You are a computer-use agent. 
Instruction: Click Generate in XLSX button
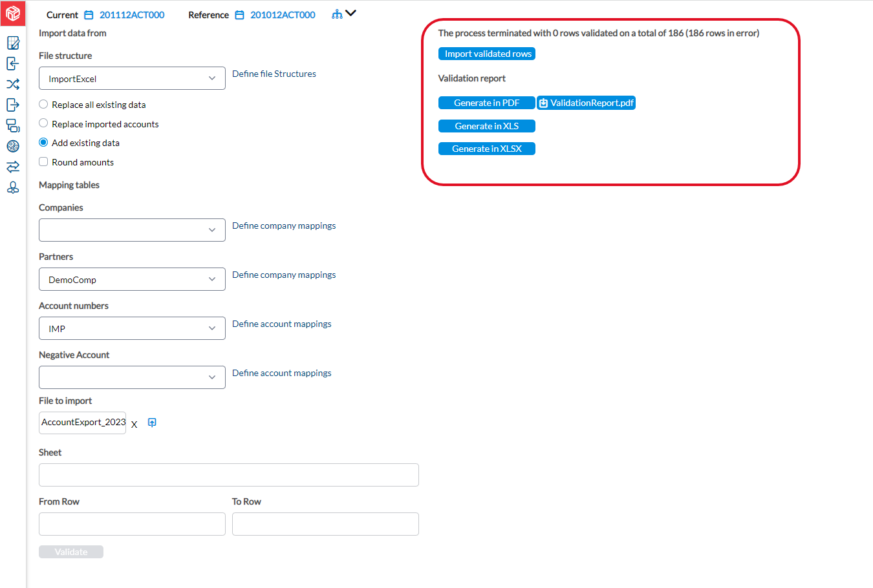pos(487,149)
